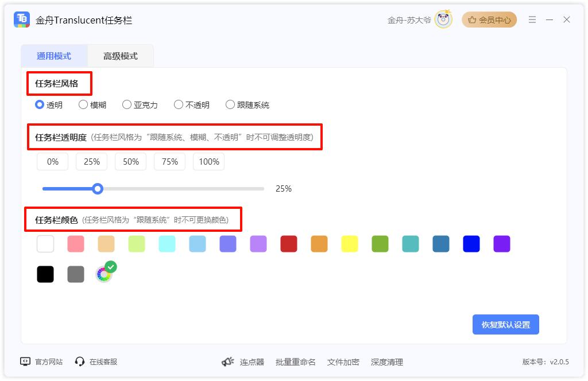
Task: Open the 批量重命名 tool link
Action: 295,362
